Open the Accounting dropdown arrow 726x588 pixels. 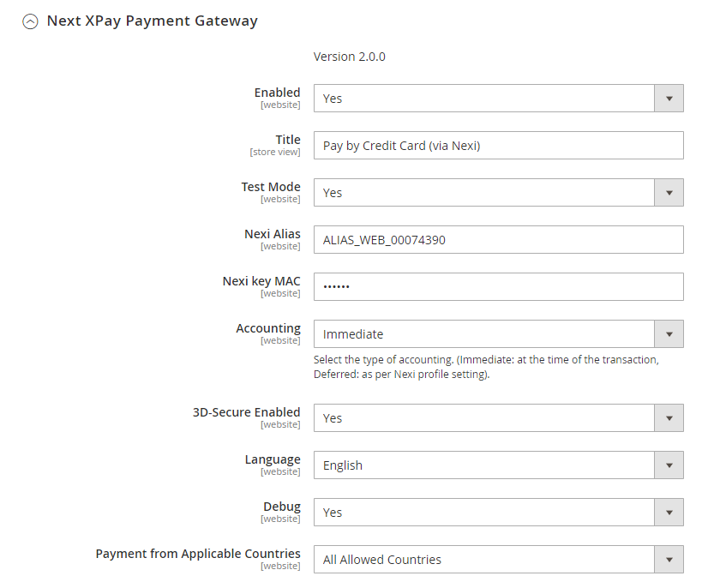tap(669, 334)
